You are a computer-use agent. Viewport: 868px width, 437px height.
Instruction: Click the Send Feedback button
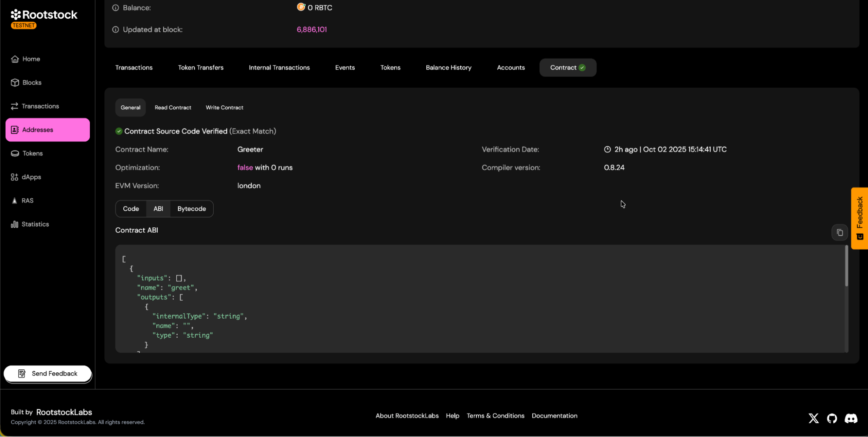[48, 374]
